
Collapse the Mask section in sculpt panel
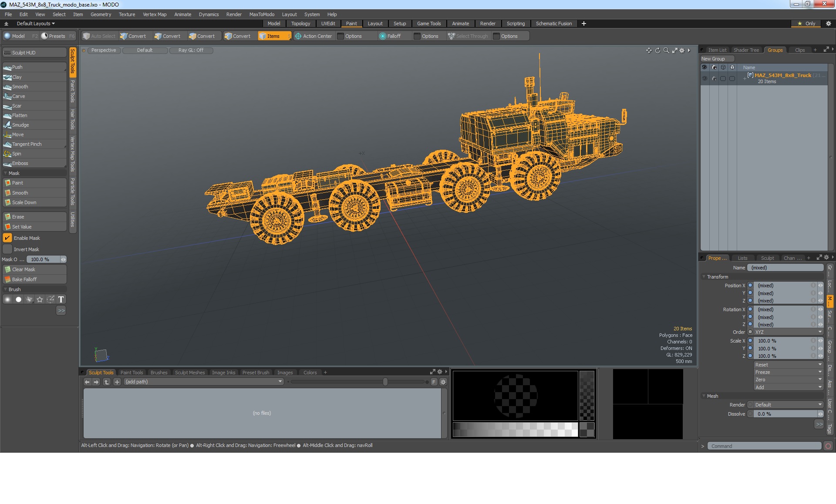click(x=5, y=173)
